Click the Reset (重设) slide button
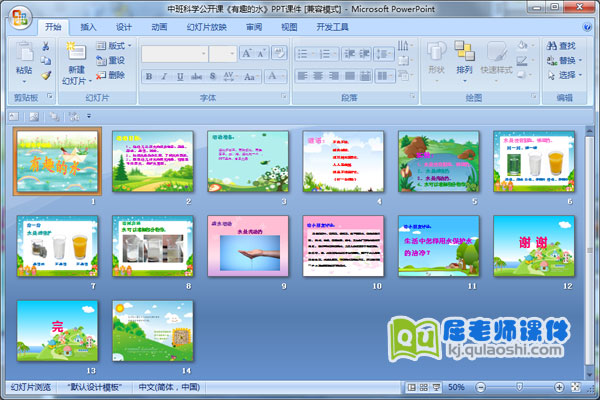 point(111,60)
